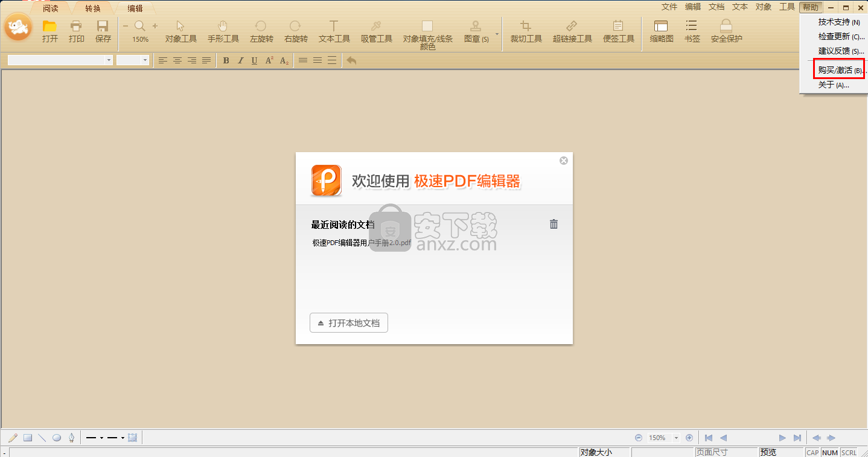Align text left
This screenshot has width=868, height=457.
pos(163,60)
